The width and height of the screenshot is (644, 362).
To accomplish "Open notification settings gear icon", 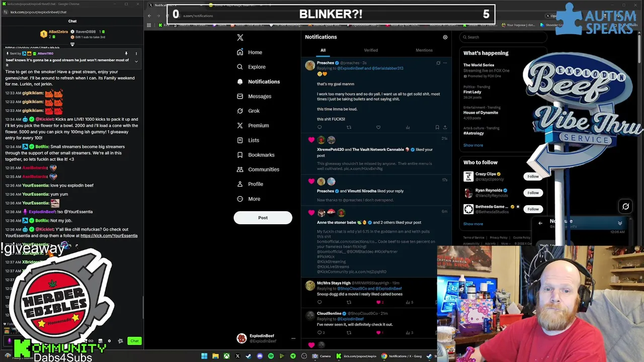I will point(445,37).
